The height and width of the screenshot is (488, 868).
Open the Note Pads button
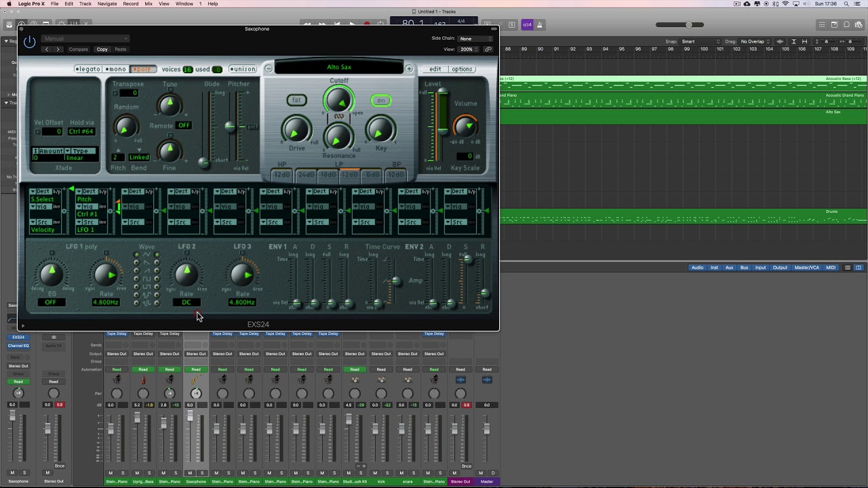pyautogui.click(x=835, y=25)
